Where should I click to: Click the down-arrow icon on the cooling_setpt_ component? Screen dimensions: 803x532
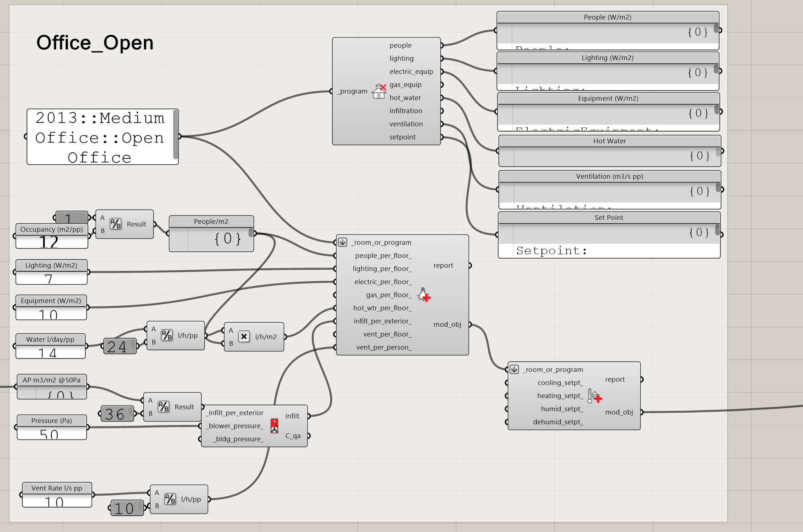pyautogui.click(x=514, y=370)
